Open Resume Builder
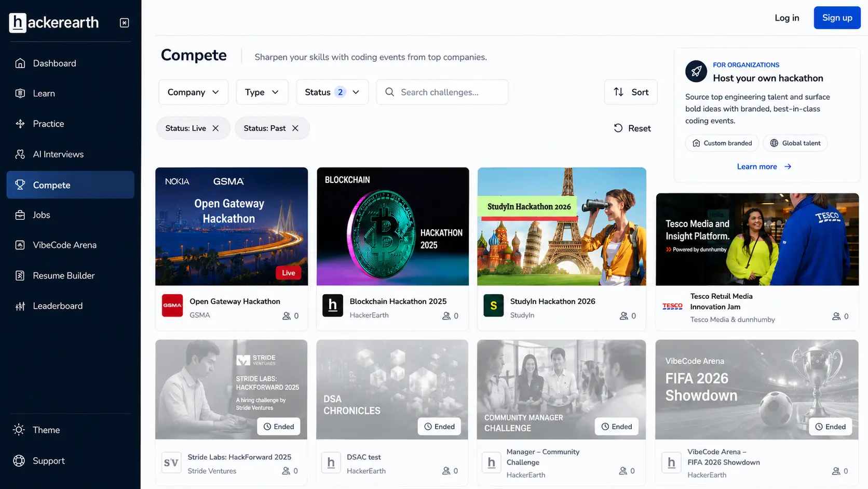868x489 pixels. pos(70,276)
